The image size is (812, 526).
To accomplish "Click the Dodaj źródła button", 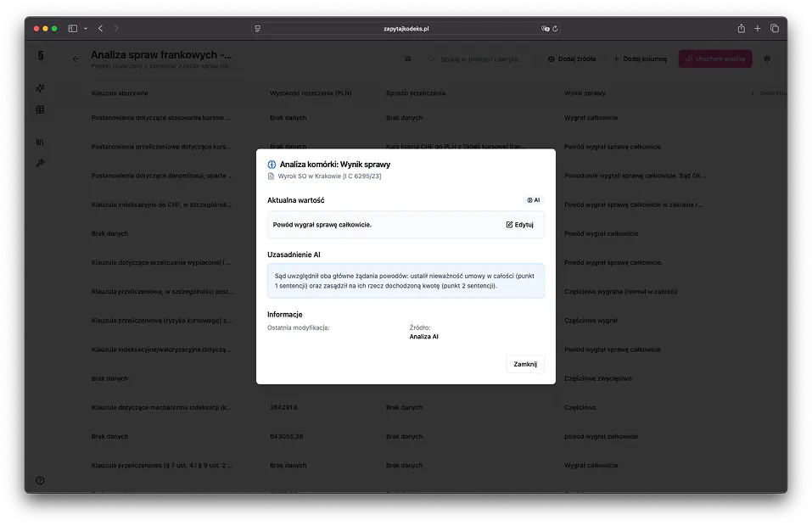I will pos(571,59).
